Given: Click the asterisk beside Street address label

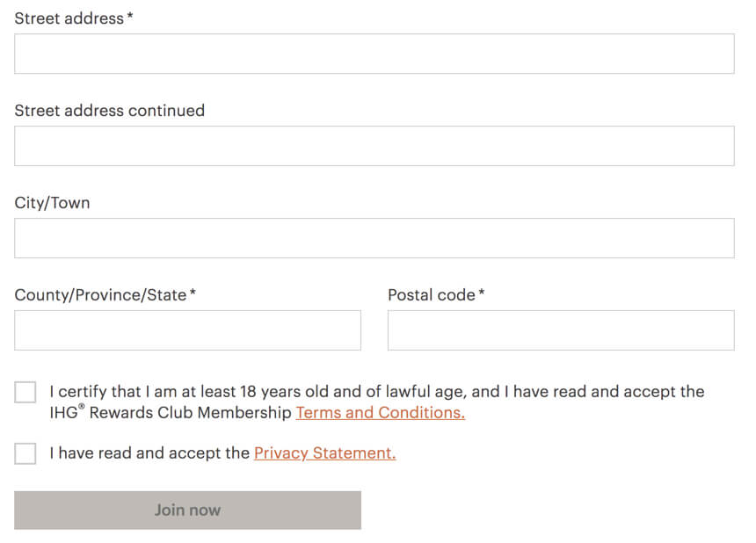Looking at the screenshot, I should click(130, 16).
